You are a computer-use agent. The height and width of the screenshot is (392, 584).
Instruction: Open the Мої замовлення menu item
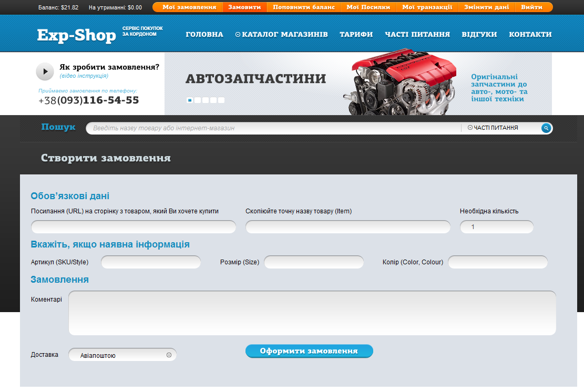click(x=189, y=7)
